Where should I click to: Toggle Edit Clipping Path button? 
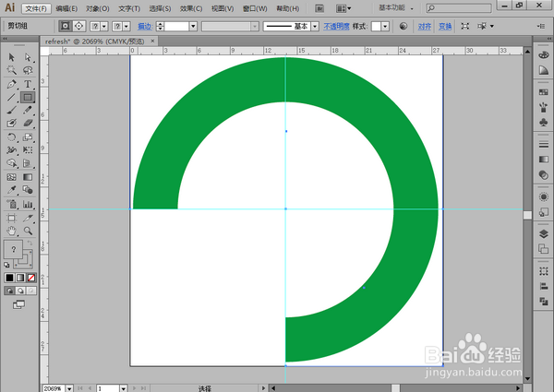[x=65, y=26]
